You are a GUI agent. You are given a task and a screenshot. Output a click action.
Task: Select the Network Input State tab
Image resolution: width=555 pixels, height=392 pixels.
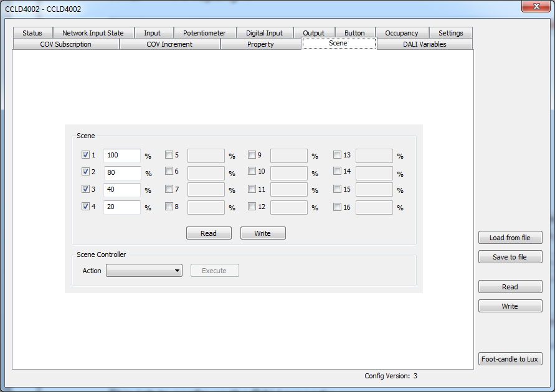click(x=93, y=33)
